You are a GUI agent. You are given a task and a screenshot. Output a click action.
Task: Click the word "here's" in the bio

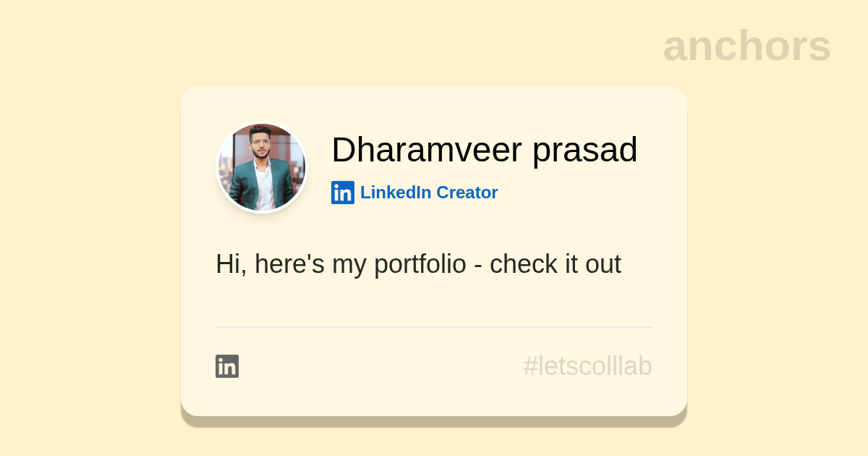289,264
